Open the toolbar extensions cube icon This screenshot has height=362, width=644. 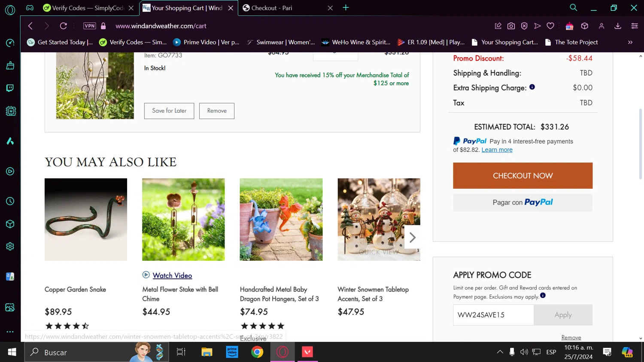[585, 26]
